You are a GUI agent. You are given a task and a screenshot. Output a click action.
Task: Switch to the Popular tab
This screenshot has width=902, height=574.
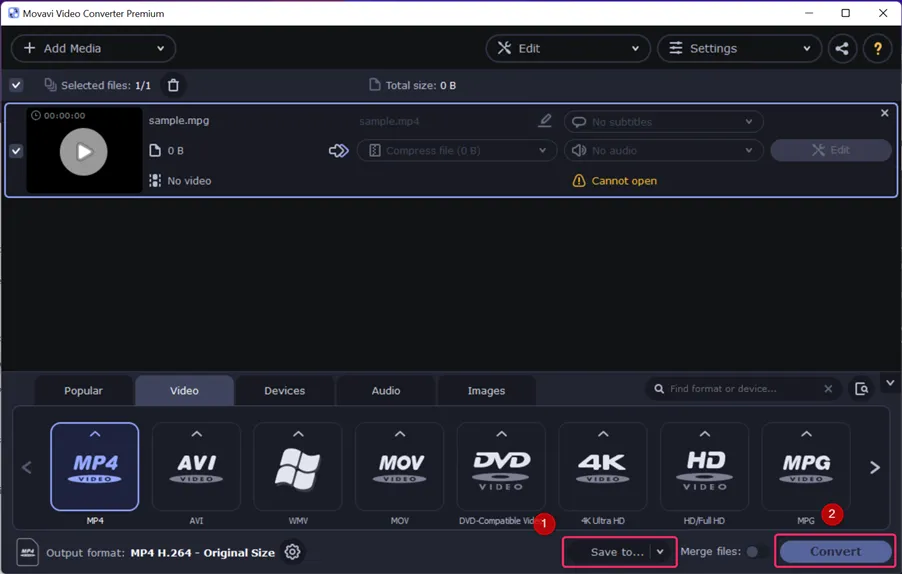tap(83, 391)
